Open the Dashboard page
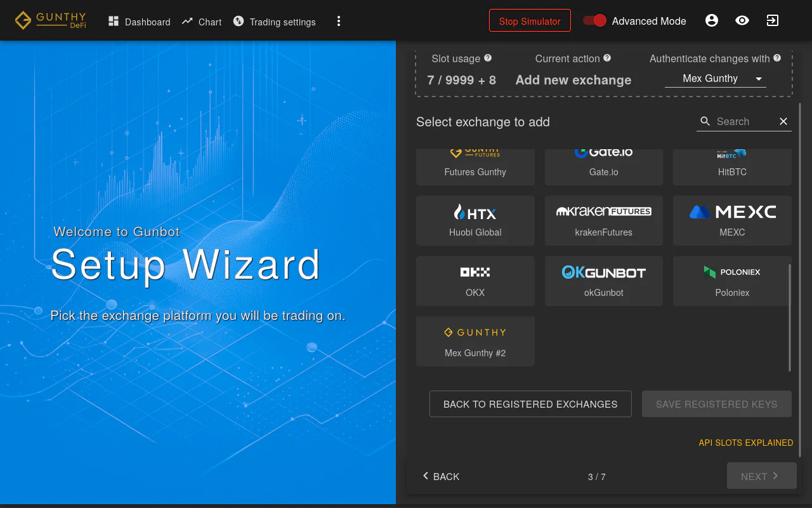812x508 pixels. click(139, 22)
